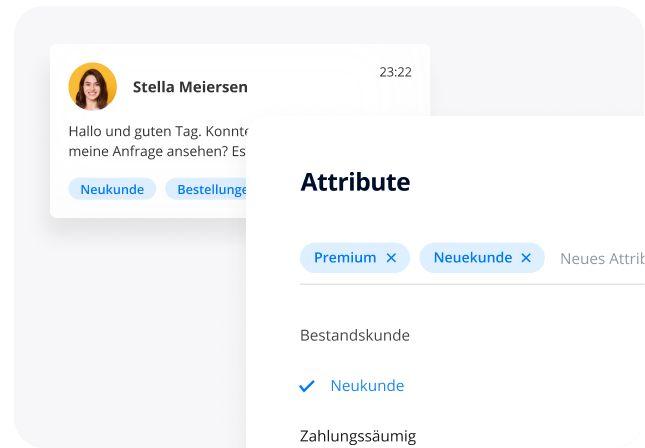Choose Zahlungssäumig from the attribute list
The height and width of the screenshot is (448, 645).
click(x=358, y=436)
